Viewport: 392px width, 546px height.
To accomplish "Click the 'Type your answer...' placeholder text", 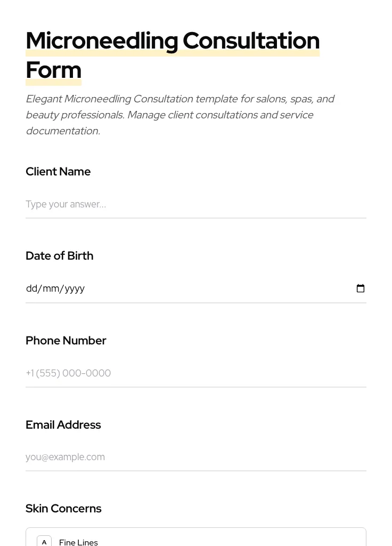I will coord(66,204).
